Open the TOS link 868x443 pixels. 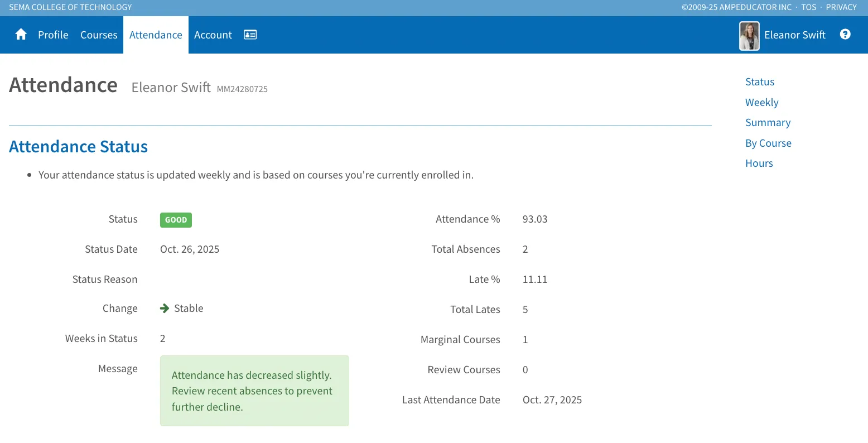(x=809, y=7)
